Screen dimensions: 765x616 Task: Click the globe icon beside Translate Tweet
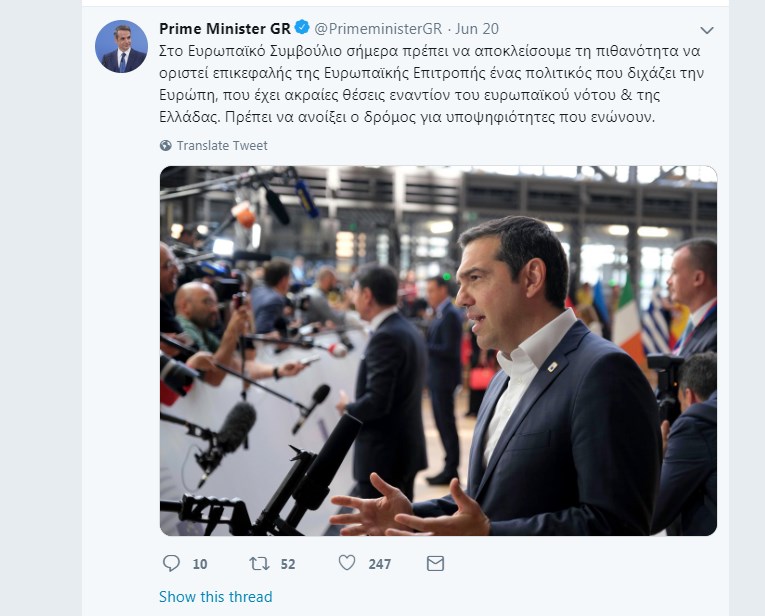pos(166,145)
